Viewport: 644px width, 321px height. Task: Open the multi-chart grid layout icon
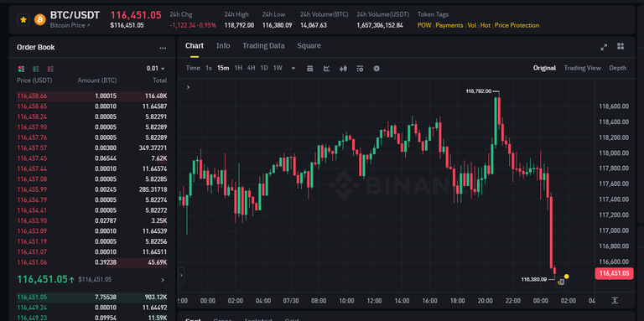621,46
